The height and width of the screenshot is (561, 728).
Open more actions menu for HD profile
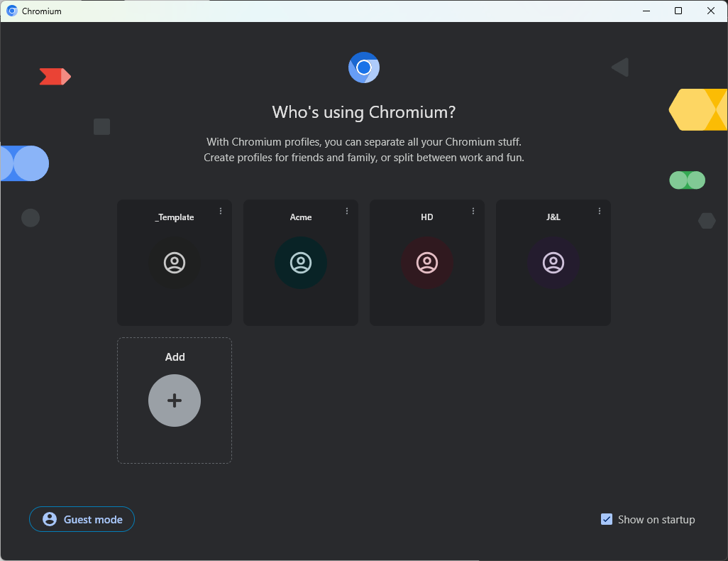pyautogui.click(x=473, y=211)
